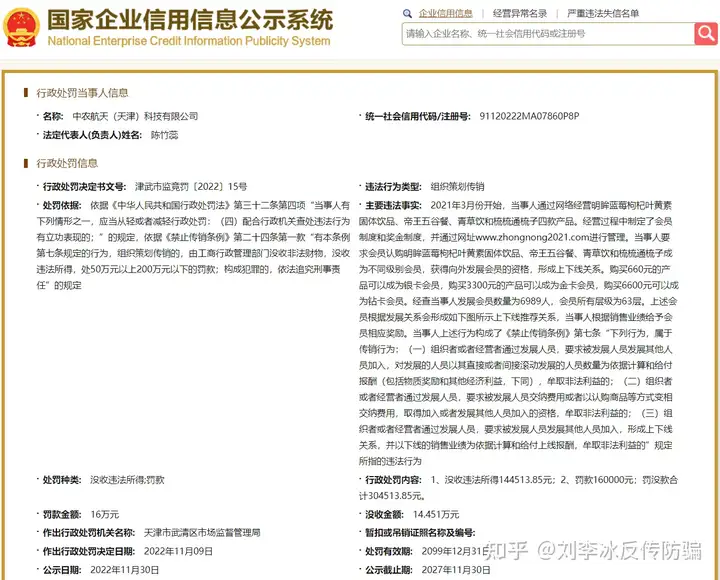Screen dimensions: 720x580
Task: Click the 国家企业信用信息公示系统 site title
Action: click(190, 20)
